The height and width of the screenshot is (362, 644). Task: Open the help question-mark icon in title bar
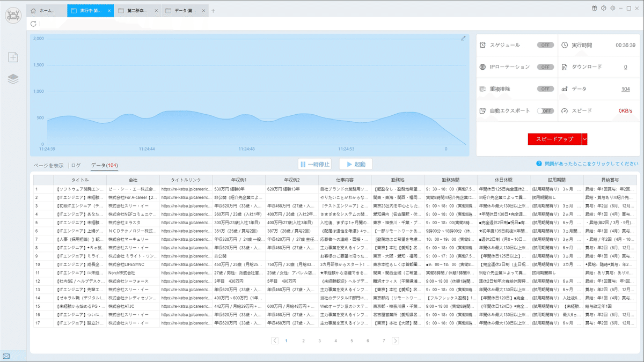[604, 8]
